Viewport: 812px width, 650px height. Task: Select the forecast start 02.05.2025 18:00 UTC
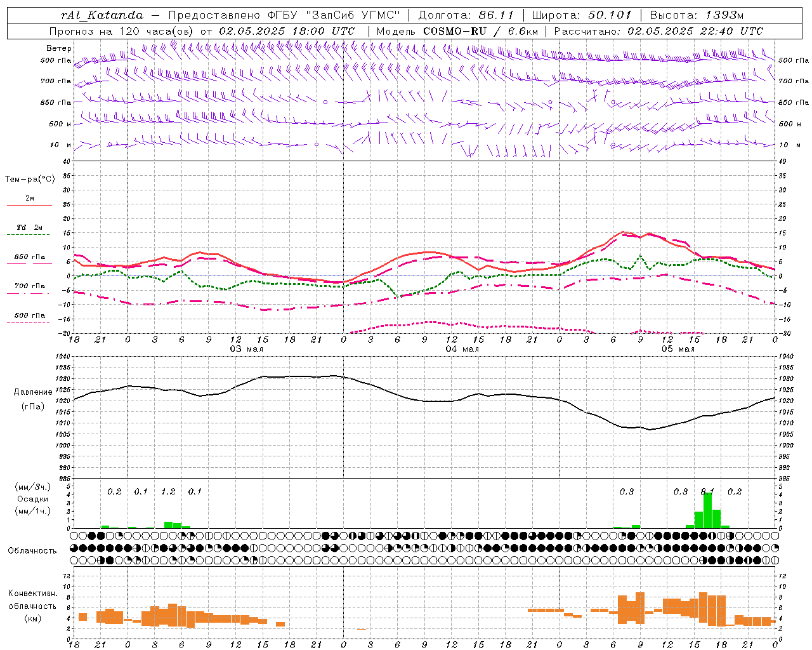287,31
